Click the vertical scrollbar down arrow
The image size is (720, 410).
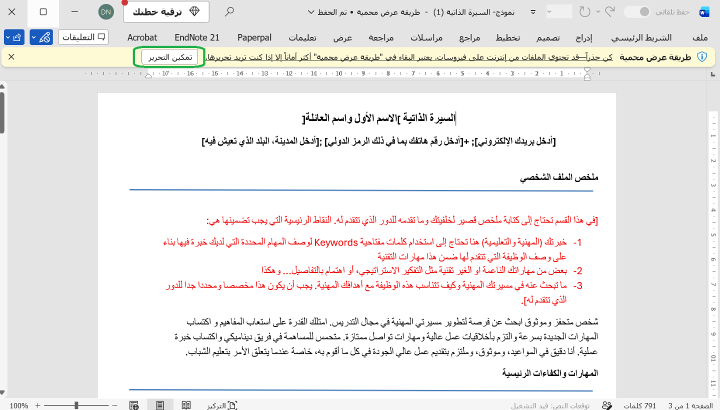click(2, 393)
